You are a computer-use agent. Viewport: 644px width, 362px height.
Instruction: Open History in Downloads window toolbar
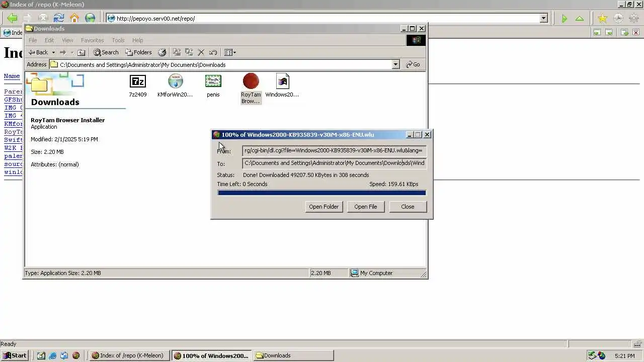[x=162, y=52]
